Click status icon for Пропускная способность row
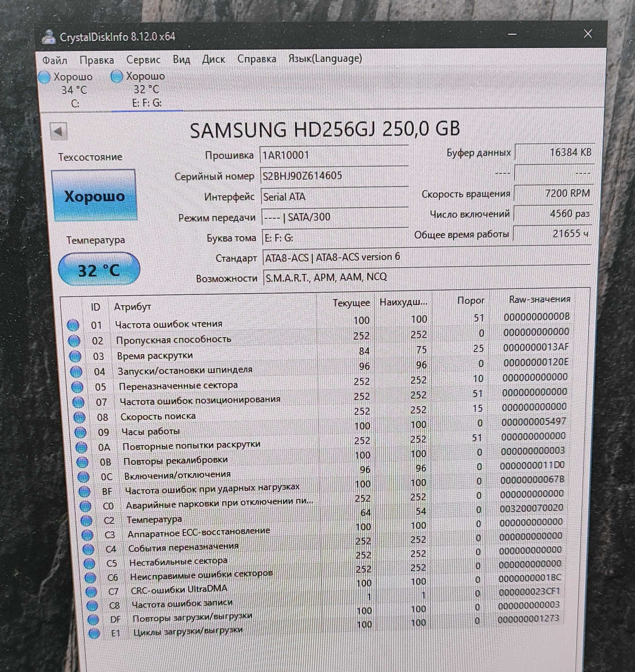635x672 pixels. tap(74, 341)
